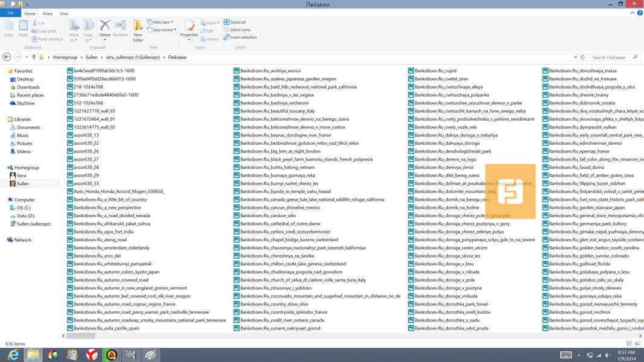Open Properties from the ribbon
The width and height of the screenshot is (644, 362).
tap(189, 28)
